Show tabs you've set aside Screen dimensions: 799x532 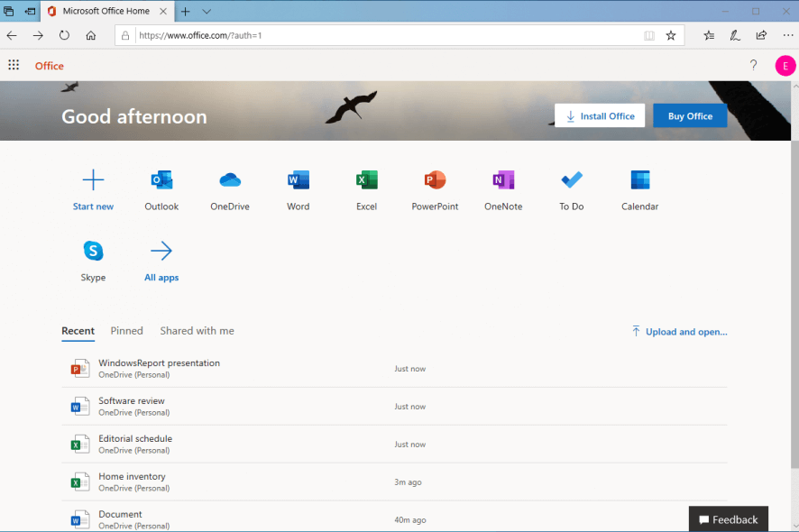(x=9, y=11)
